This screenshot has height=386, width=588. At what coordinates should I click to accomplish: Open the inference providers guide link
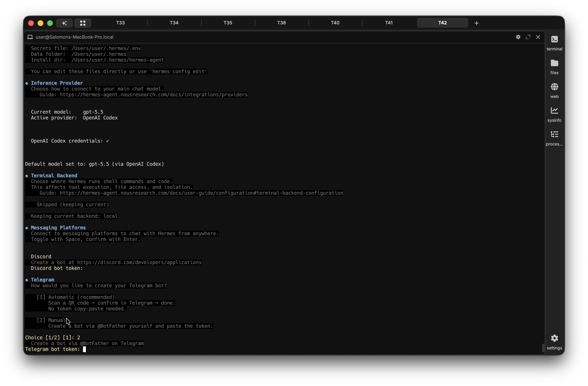[153, 94]
